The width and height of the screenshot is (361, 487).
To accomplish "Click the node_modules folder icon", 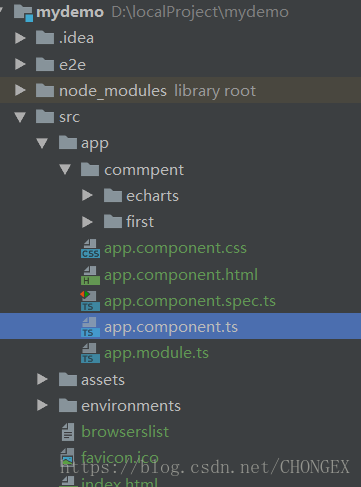I will tap(45, 90).
